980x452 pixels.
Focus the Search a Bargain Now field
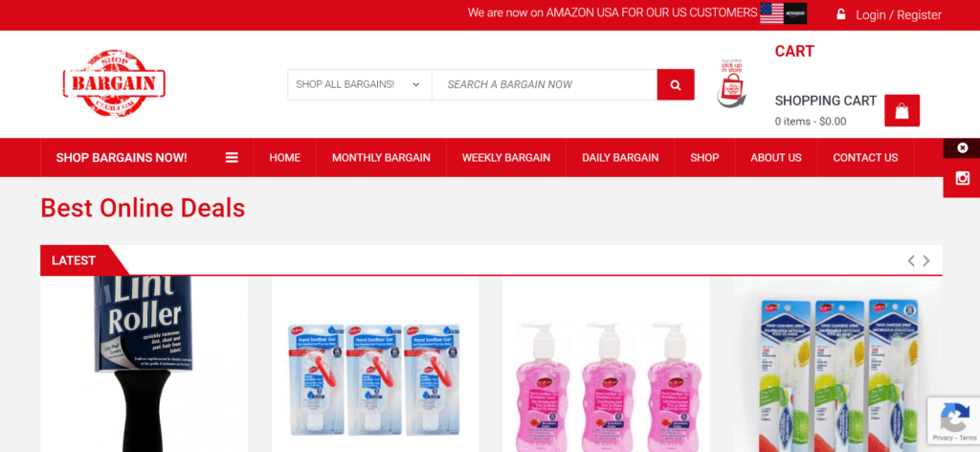[x=545, y=84]
